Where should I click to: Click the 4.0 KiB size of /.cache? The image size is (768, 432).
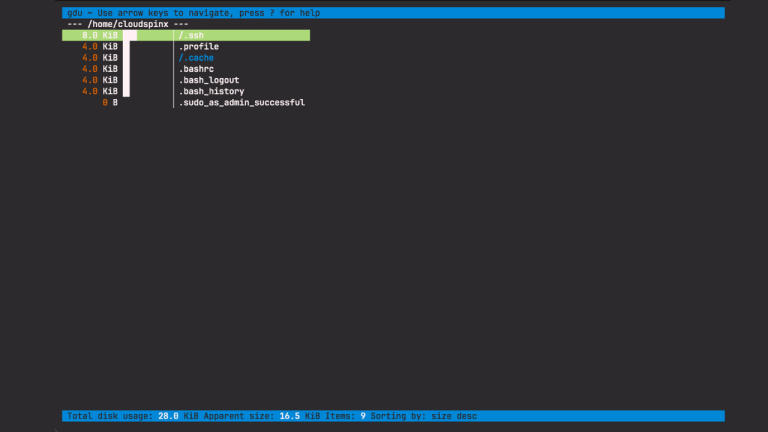point(100,58)
